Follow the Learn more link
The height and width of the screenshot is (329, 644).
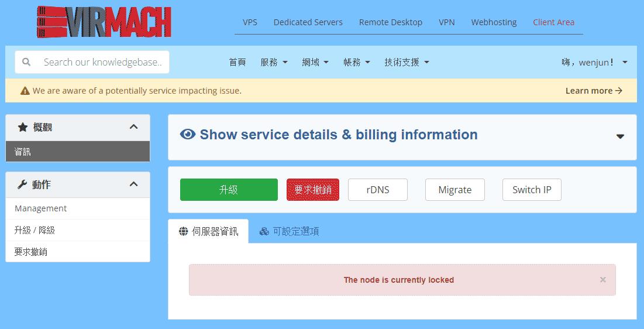(593, 91)
